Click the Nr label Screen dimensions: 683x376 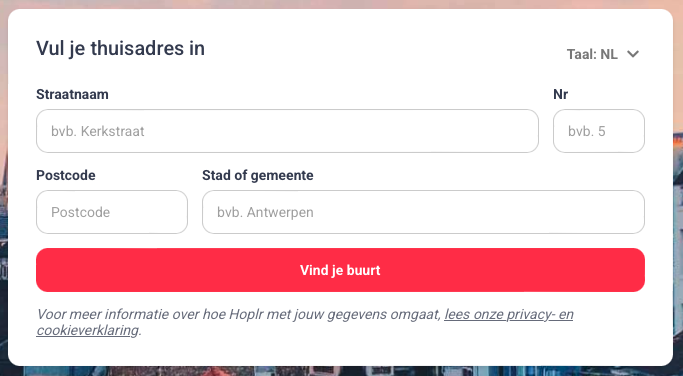[561, 94]
